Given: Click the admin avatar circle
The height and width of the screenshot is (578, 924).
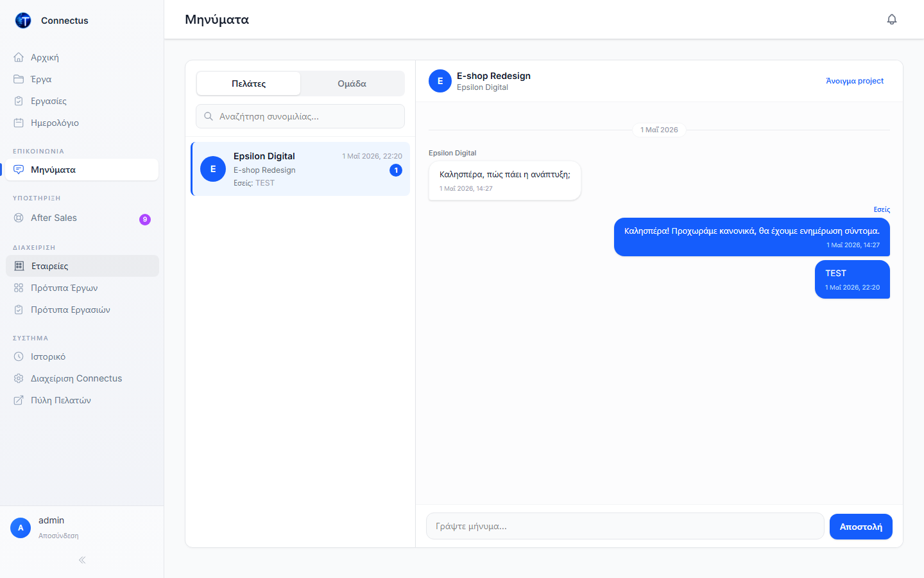Looking at the screenshot, I should coord(21,528).
